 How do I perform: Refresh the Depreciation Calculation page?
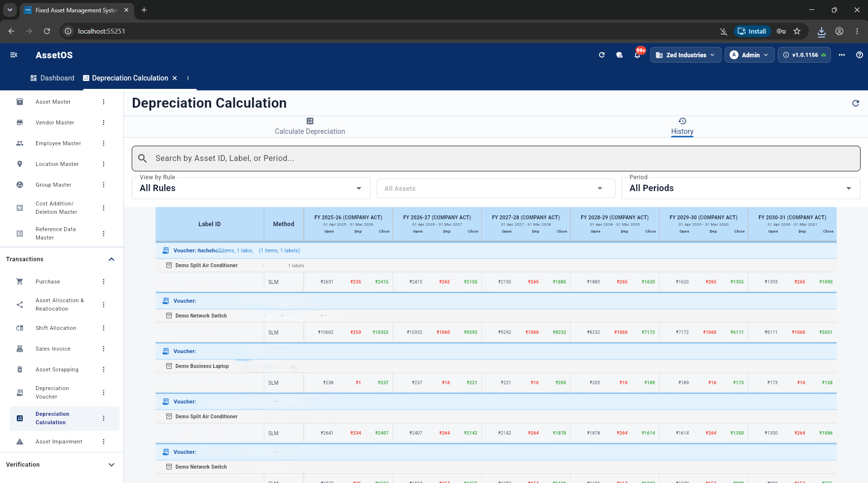point(856,103)
